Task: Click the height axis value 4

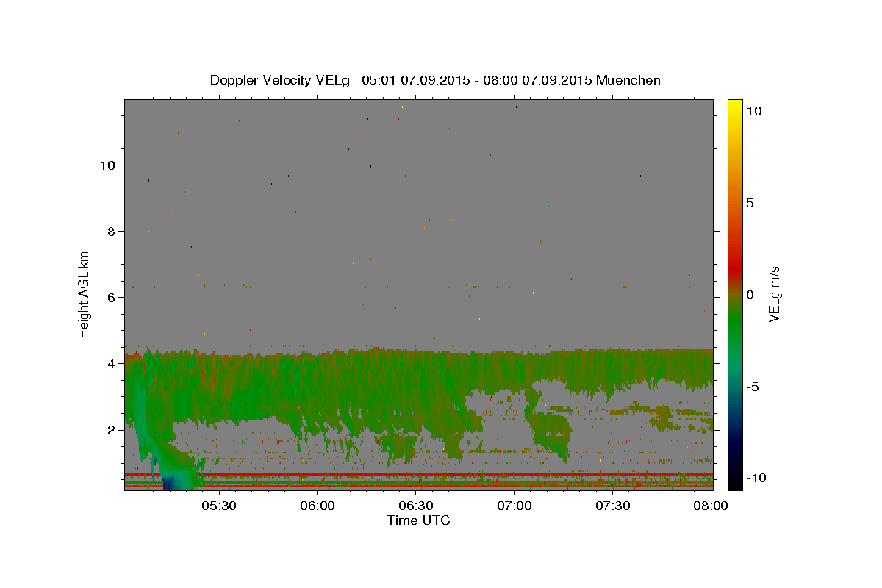Action: (x=112, y=364)
